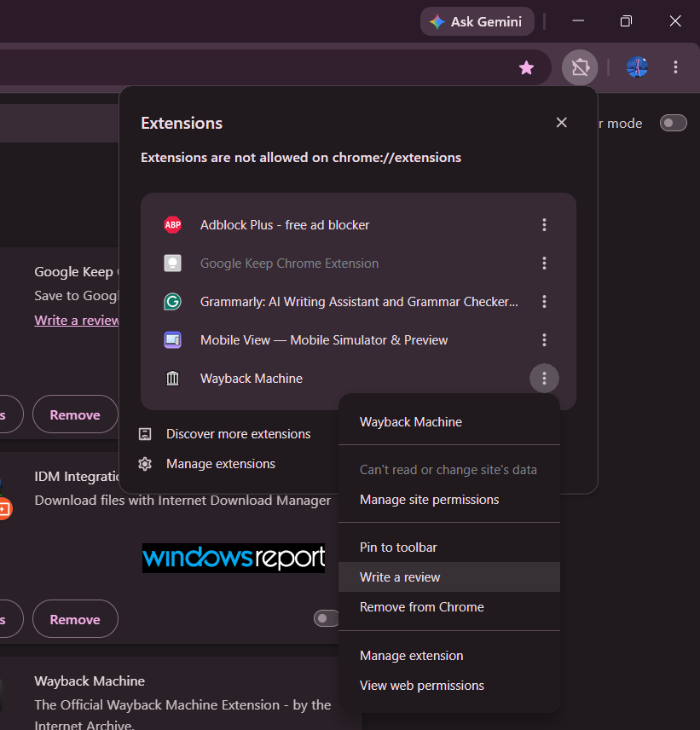Open Chrome's three-dot main menu
The width and height of the screenshot is (700, 730).
click(675, 67)
